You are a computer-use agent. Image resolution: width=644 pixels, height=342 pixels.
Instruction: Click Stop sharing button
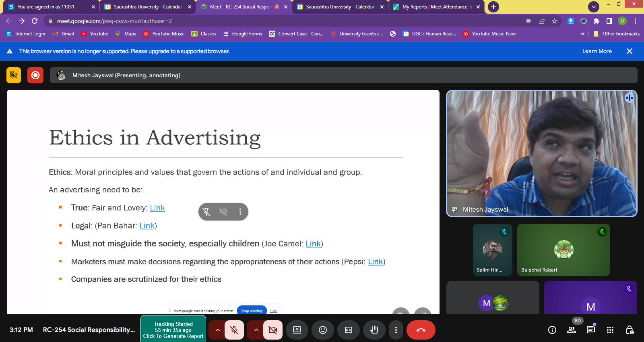click(252, 311)
